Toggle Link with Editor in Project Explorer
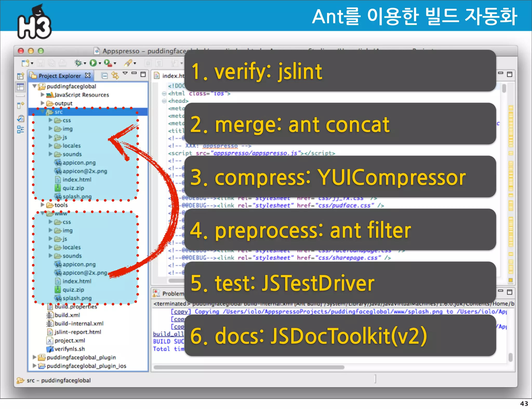Image resolution: width=532 pixels, height=409 pixels. [x=115, y=75]
